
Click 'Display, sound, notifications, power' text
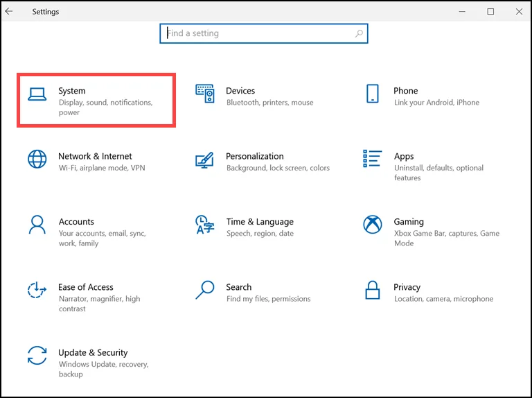coord(105,107)
